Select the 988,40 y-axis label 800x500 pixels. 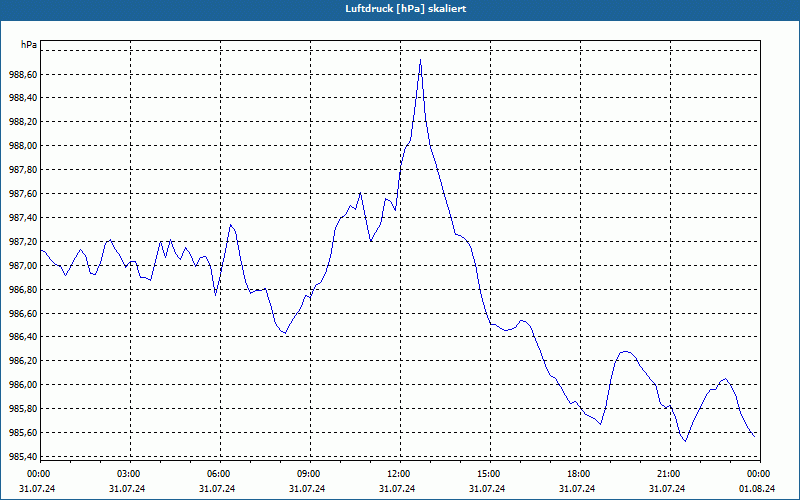click(x=23, y=98)
